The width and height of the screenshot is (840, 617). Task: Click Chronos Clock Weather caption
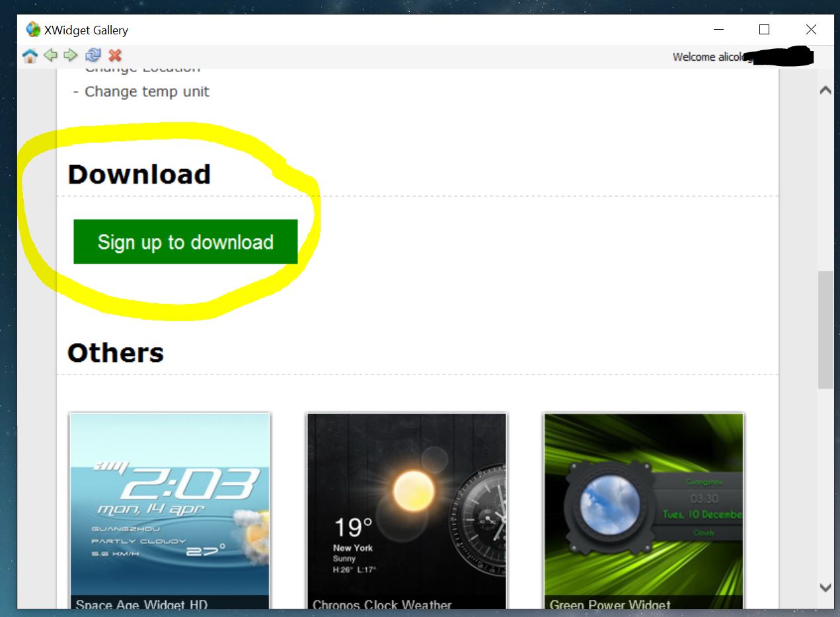click(382, 604)
